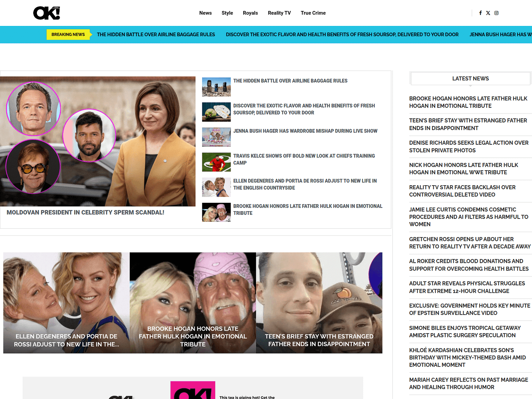Read Reality TV star deleted video backlash
The image size is (532, 399).
[x=462, y=191]
